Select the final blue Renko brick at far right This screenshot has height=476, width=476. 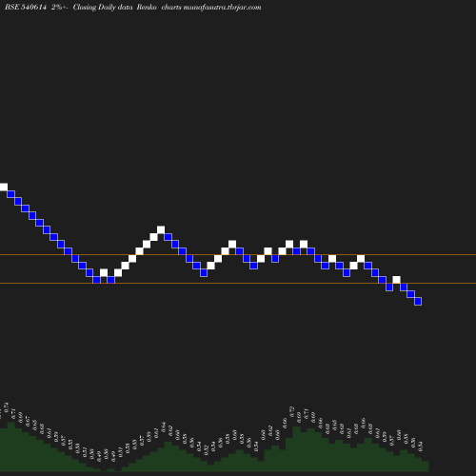[418, 301]
